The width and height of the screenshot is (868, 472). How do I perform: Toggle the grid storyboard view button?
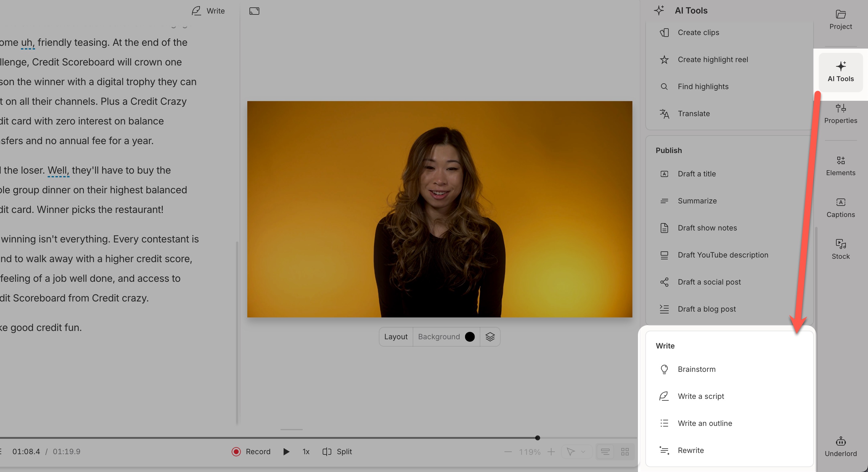tap(625, 451)
